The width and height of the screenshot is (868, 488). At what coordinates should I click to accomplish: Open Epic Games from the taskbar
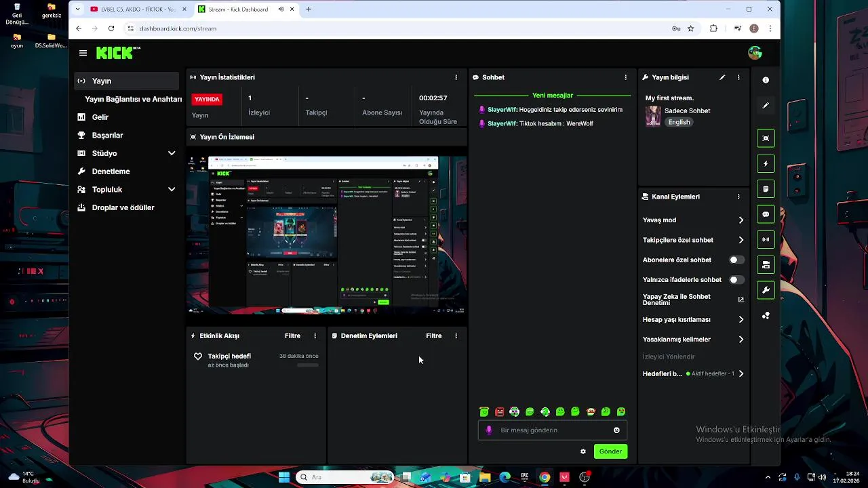coord(524,477)
